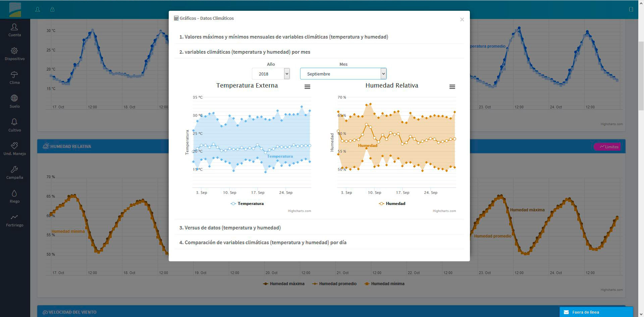Open the Fertiriego chart icon
The image size is (644, 317).
(x=14, y=217)
